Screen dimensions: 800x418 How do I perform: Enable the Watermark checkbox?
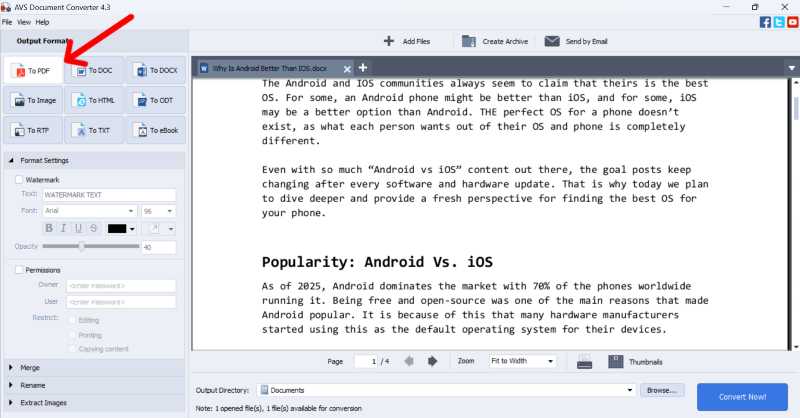tap(19, 179)
